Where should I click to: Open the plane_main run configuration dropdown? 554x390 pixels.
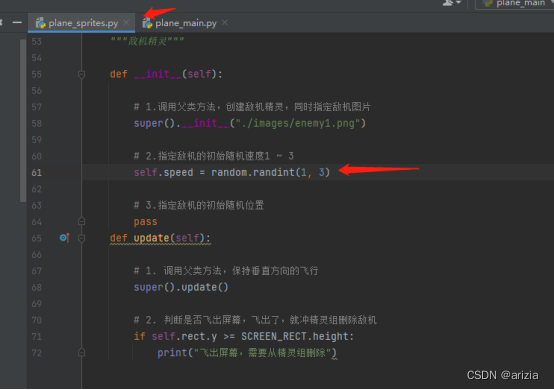coord(516,4)
